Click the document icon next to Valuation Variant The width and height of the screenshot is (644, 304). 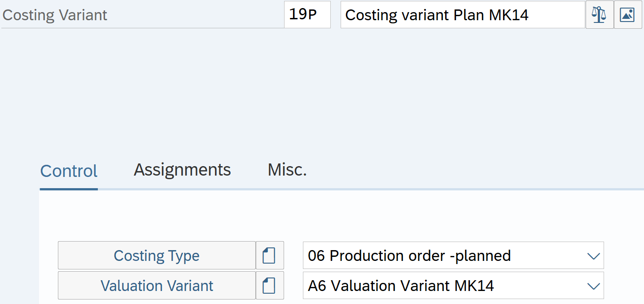pyautogui.click(x=269, y=286)
